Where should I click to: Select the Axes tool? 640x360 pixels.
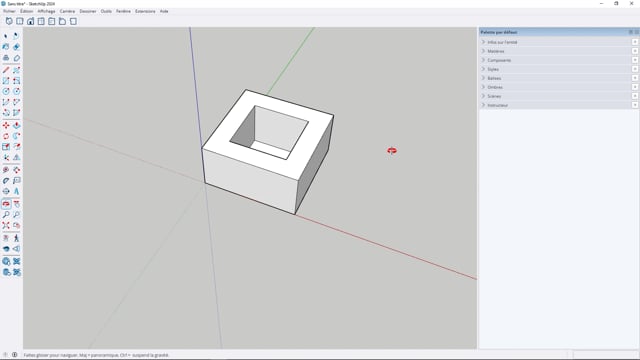pyautogui.click(x=6, y=191)
